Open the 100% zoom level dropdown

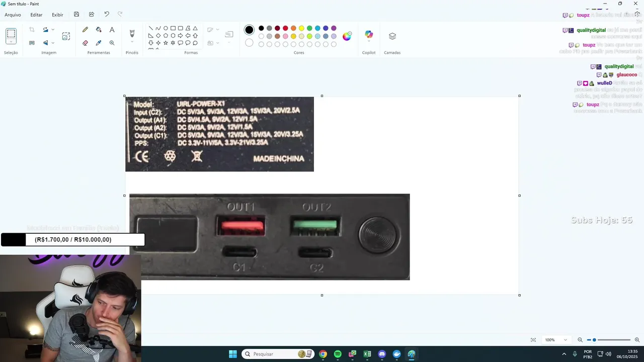[x=556, y=340]
